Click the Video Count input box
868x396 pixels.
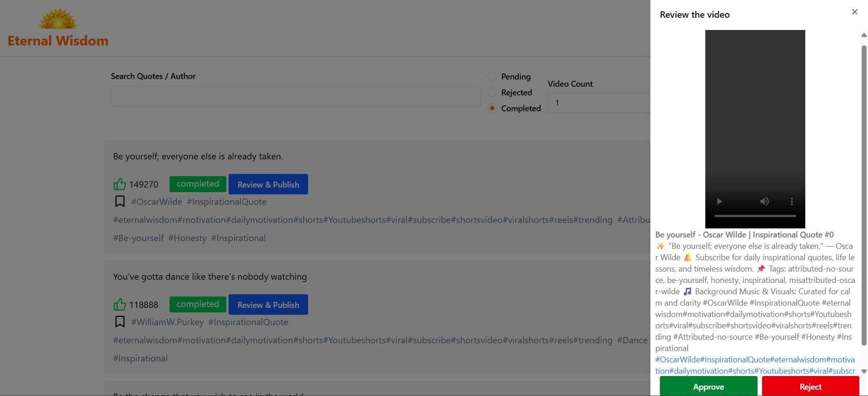599,103
